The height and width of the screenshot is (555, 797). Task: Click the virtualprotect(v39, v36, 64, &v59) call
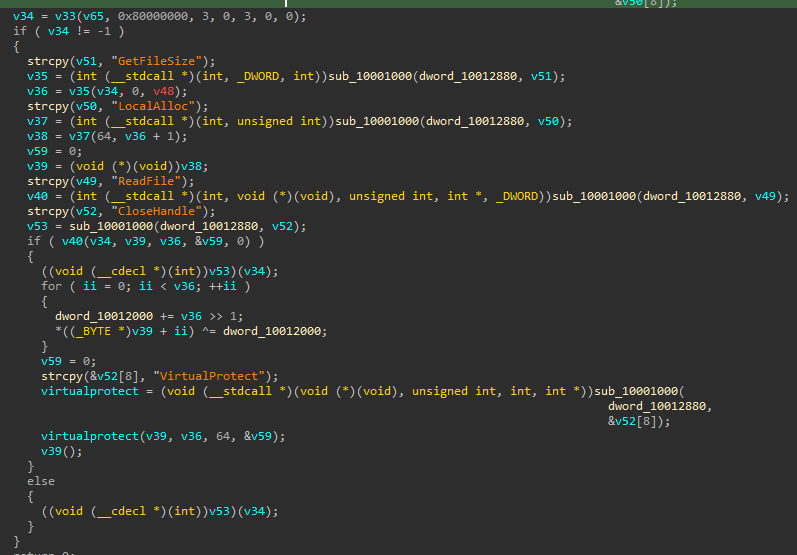pyautogui.click(x=163, y=436)
